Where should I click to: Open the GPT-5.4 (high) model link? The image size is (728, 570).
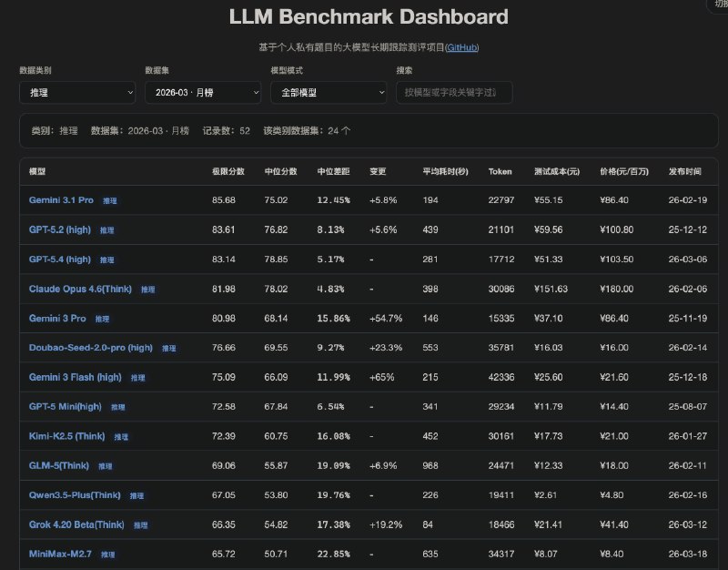click(60, 260)
